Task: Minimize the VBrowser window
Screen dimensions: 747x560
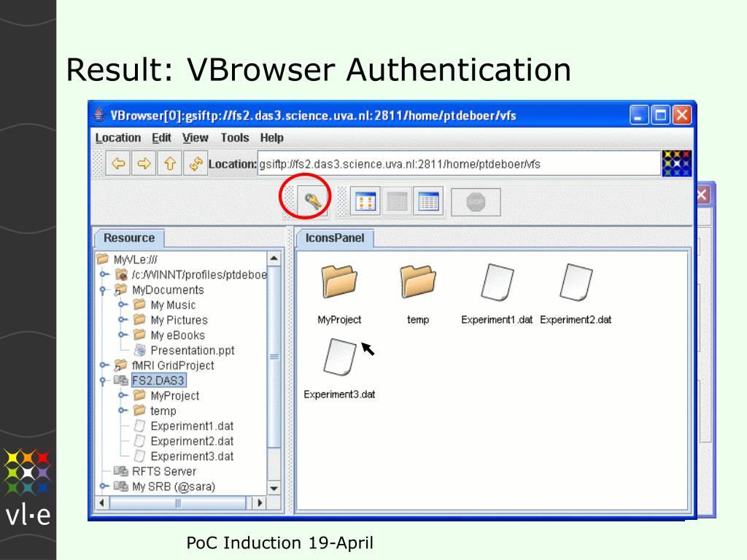Action: pyautogui.click(x=639, y=114)
